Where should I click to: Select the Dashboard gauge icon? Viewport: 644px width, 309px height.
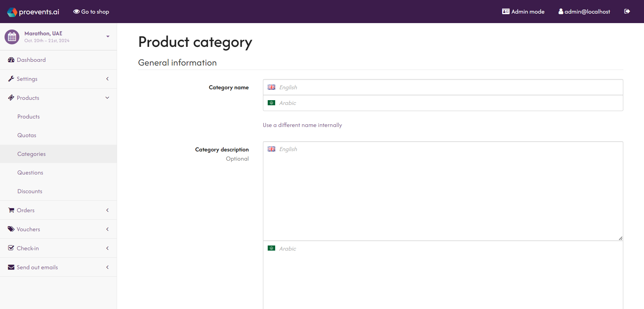pos(11,60)
